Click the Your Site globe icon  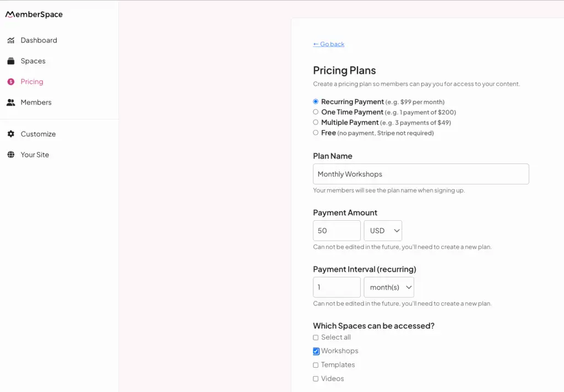coord(12,155)
